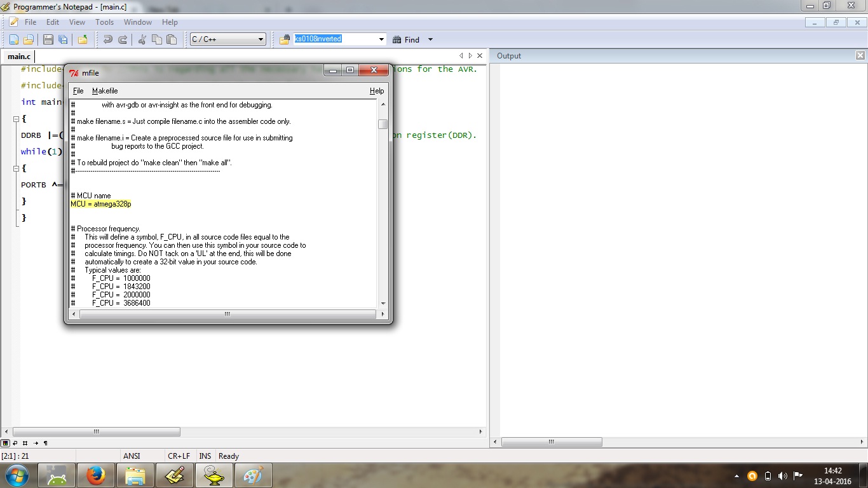Click the '# MCU name' comment line

91,196
